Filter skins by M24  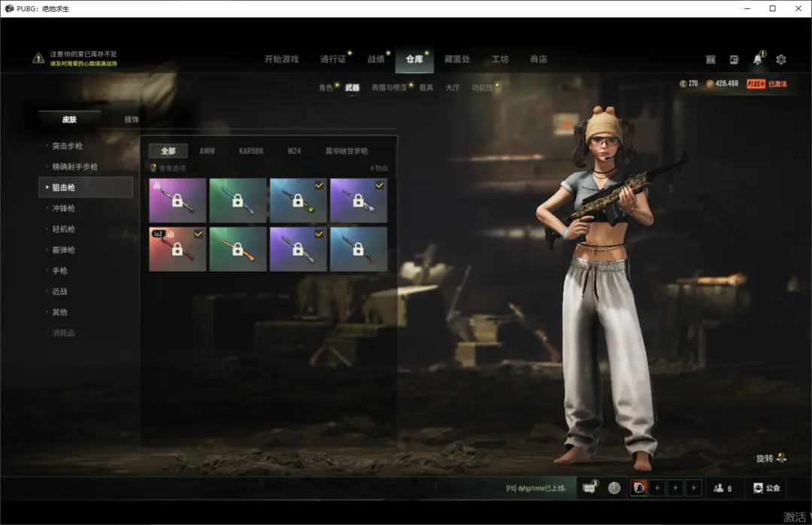[294, 151]
